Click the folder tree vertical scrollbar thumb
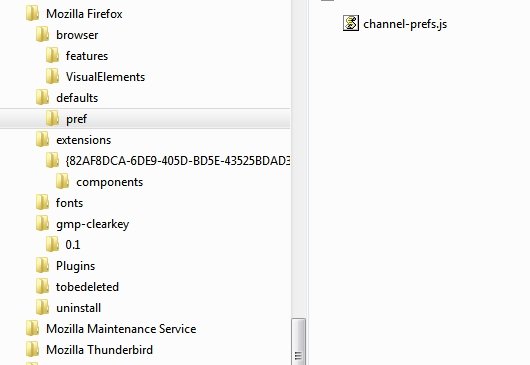 298,342
